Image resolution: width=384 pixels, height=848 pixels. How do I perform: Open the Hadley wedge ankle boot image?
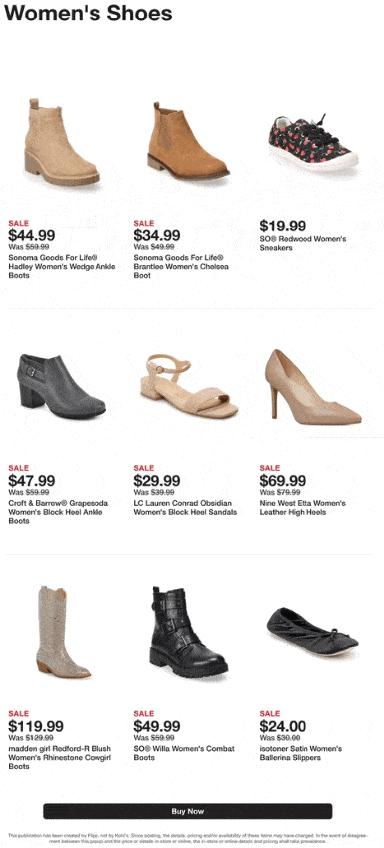point(62,142)
